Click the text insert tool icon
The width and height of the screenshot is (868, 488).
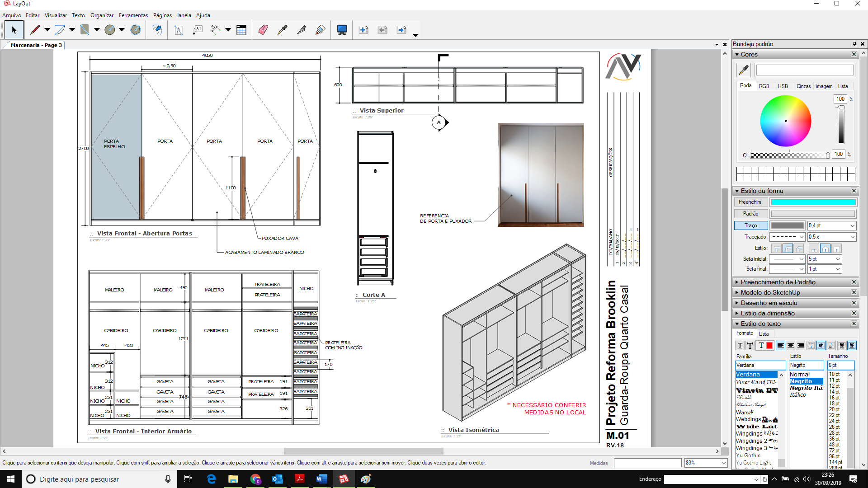(179, 29)
